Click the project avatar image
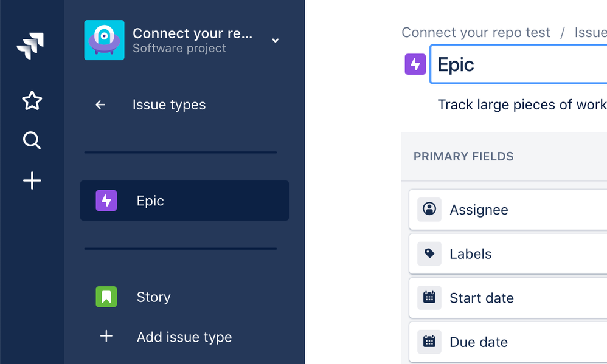Image resolution: width=607 pixels, height=364 pixels. [x=104, y=40]
